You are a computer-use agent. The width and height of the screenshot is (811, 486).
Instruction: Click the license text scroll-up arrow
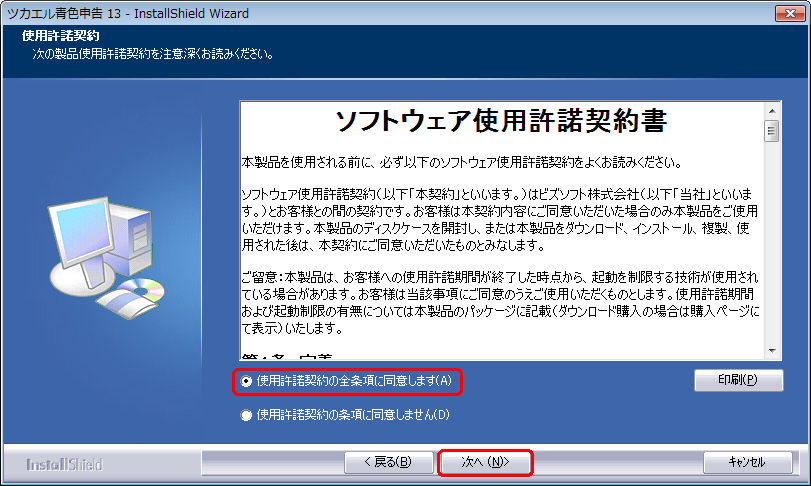pyautogui.click(x=772, y=111)
